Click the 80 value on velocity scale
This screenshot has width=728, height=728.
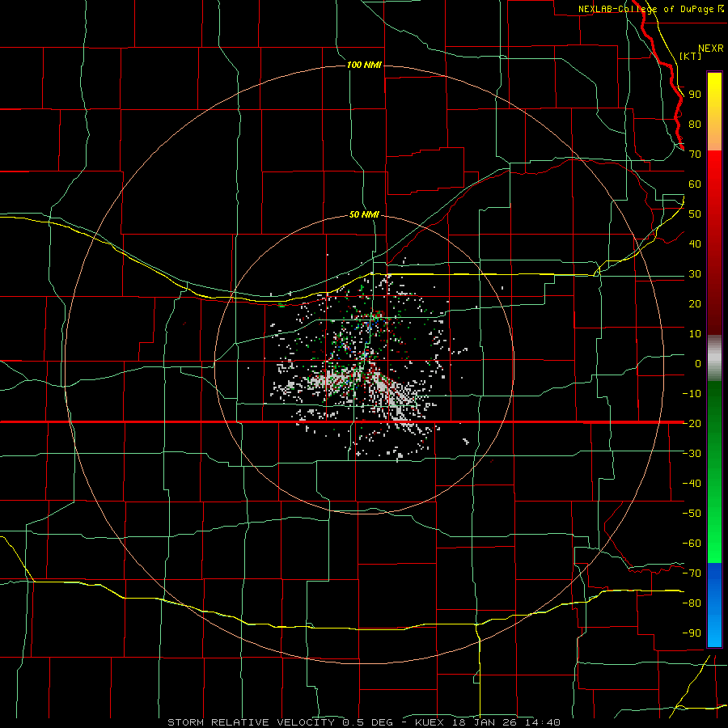pyautogui.click(x=695, y=125)
